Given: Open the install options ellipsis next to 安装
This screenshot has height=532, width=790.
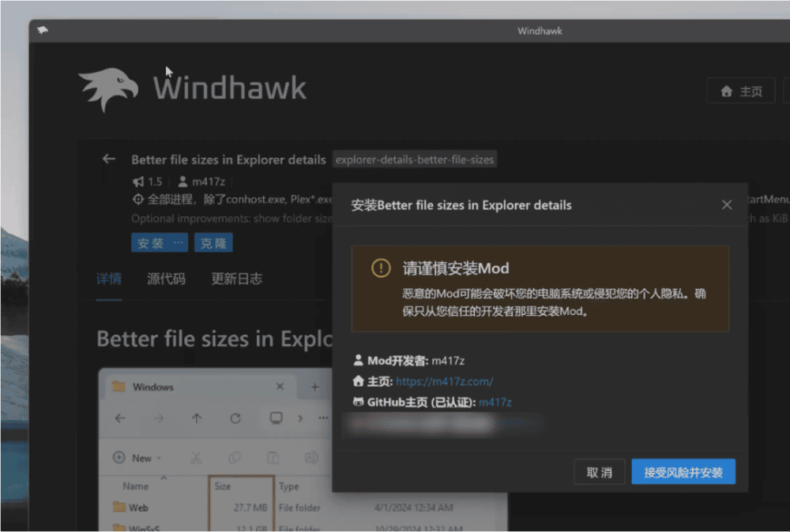Looking at the screenshot, I should click(x=179, y=242).
